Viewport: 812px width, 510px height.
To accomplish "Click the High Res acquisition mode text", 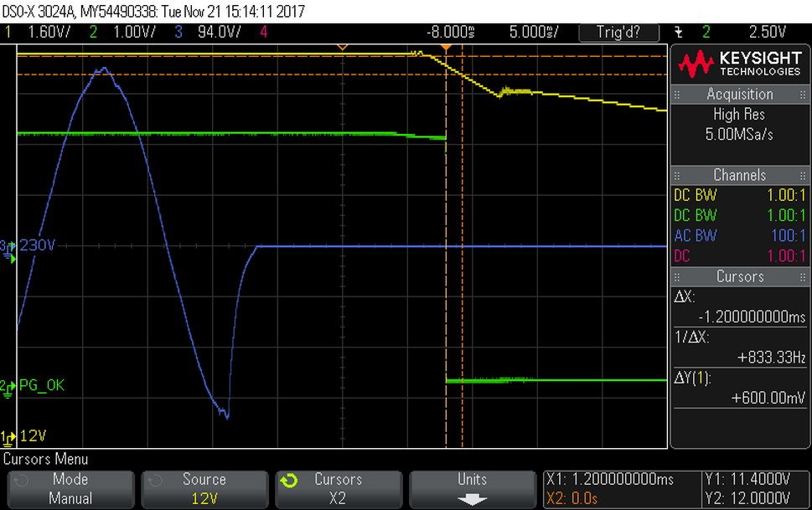I will (739, 115).
